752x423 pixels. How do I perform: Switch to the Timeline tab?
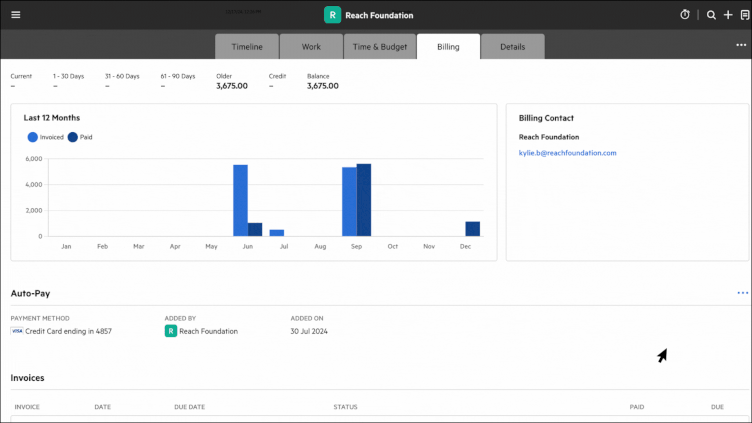pos(247,46)
